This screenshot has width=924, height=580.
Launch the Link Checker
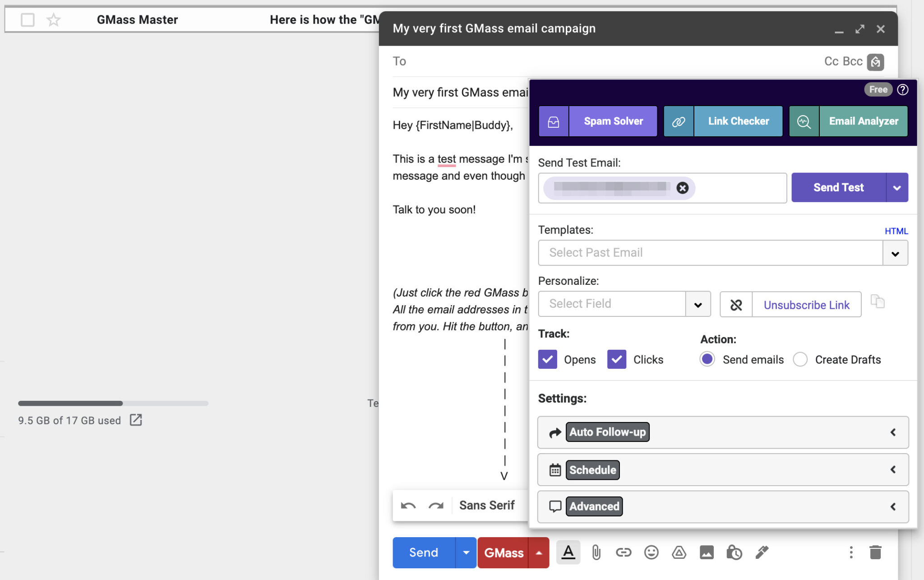pos(738,121)
